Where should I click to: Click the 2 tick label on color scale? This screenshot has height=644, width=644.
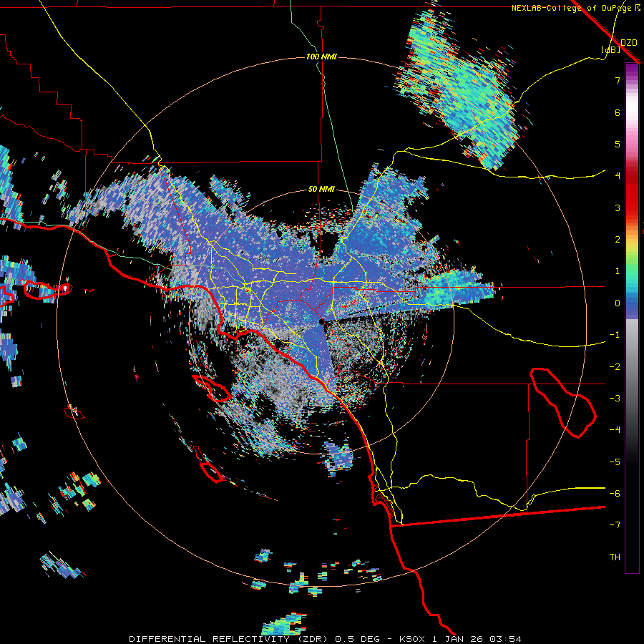tap(618, 240)
